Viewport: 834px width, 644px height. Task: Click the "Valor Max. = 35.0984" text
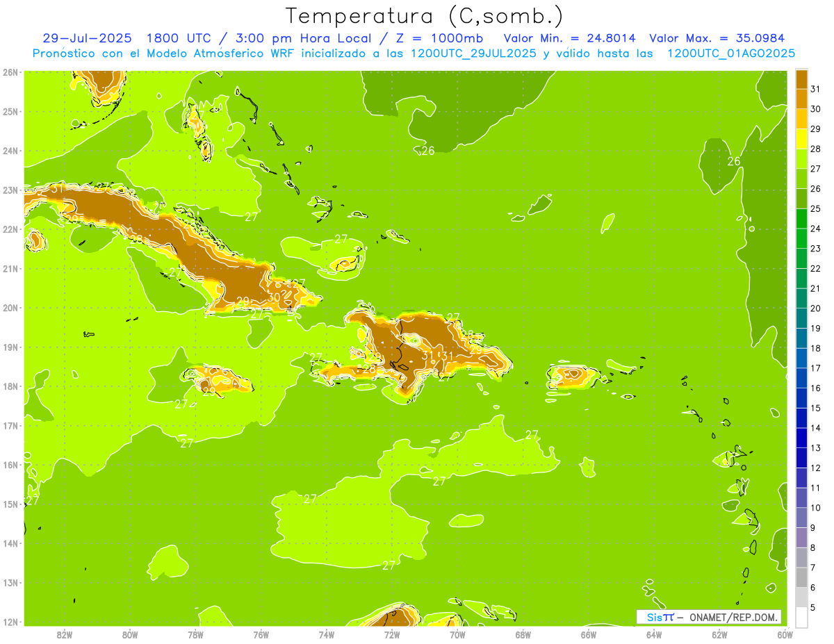click(717, 38)
